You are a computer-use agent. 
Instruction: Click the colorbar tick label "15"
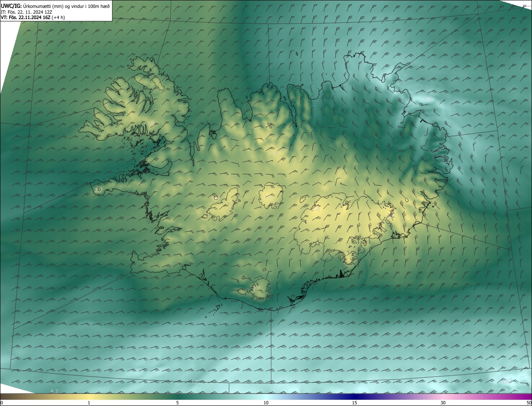coord(355,403)
